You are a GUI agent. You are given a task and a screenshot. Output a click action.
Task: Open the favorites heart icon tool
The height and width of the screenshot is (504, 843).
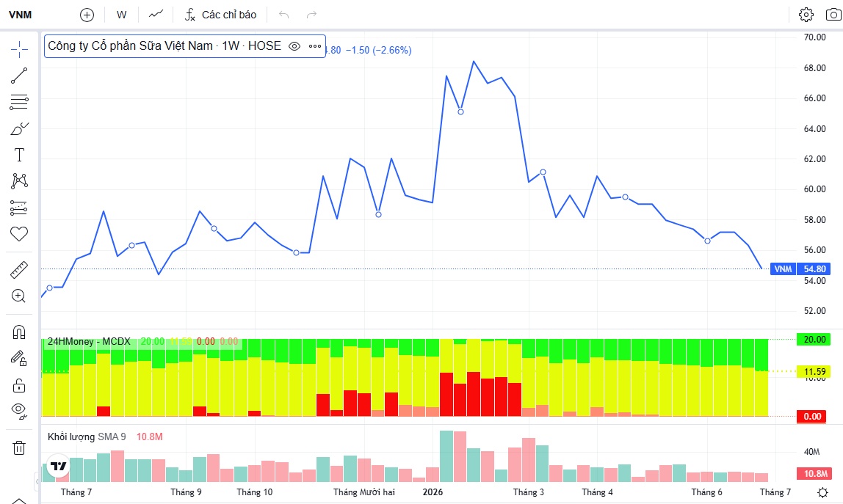click(x=19, y=234)
